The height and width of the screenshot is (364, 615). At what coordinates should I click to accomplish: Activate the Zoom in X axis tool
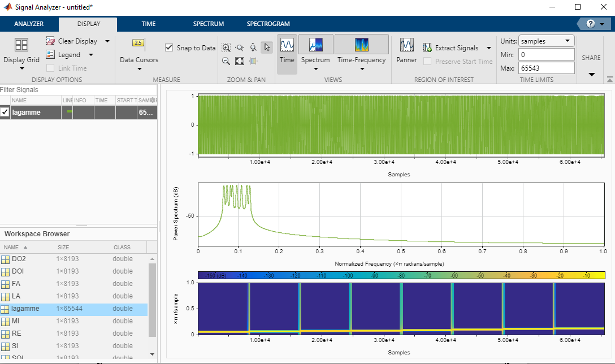pyautogui.click(x=239, y=47)
